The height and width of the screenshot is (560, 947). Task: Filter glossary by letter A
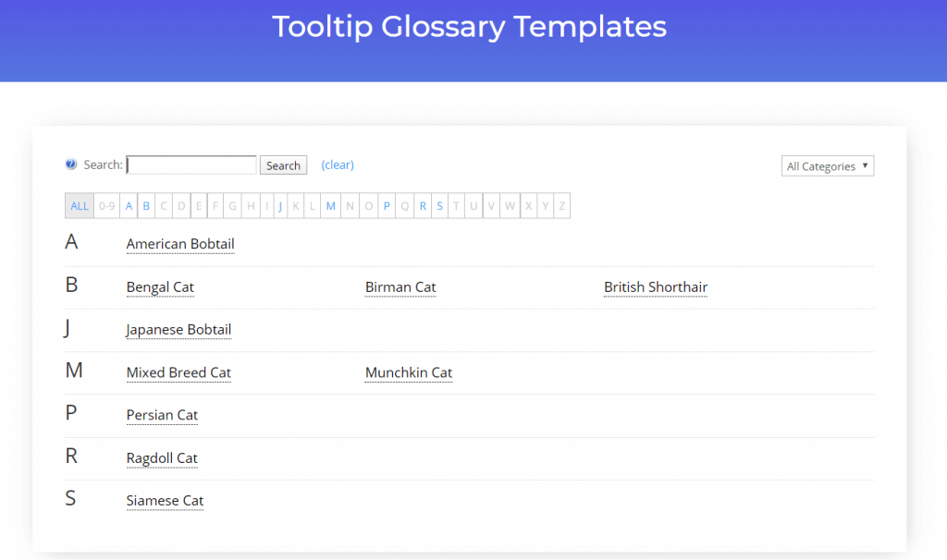tap(129, 205)
